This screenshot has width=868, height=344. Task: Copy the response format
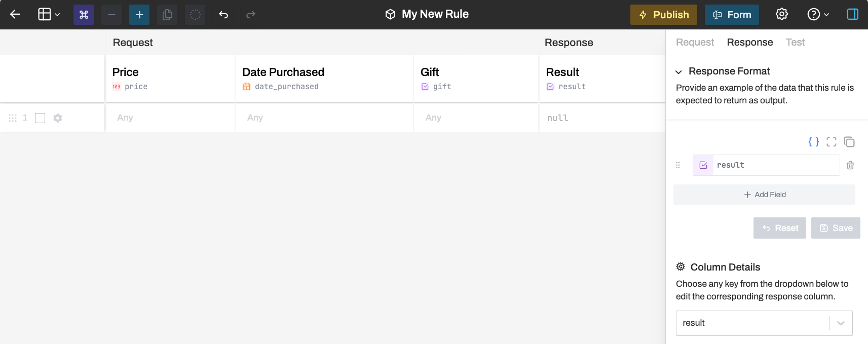[849, 142]
